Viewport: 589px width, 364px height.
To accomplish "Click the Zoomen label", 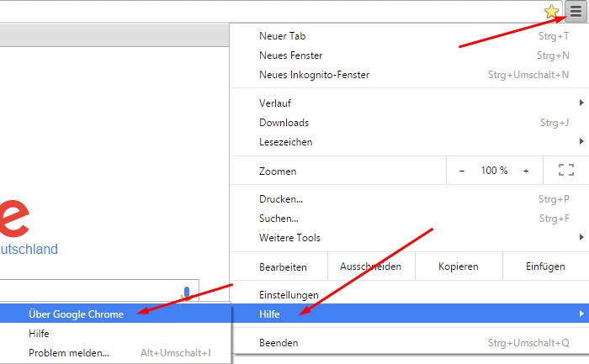I will (278, 171).
